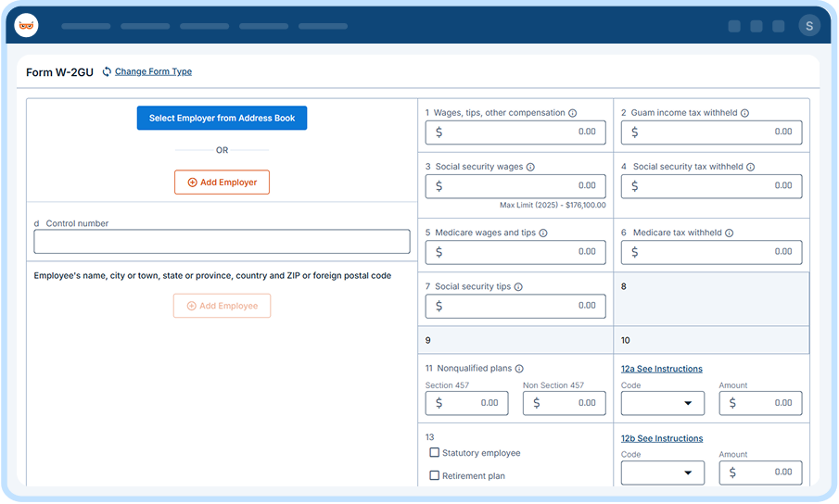Open 12a See Instructions link

coord(661,369)
